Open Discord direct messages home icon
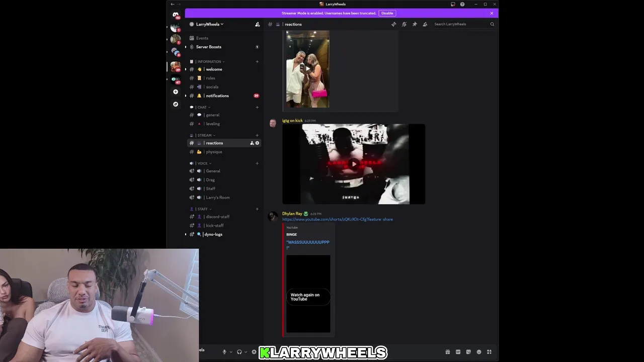This screenshot has height=362, width=644. (x=175, y=15)
